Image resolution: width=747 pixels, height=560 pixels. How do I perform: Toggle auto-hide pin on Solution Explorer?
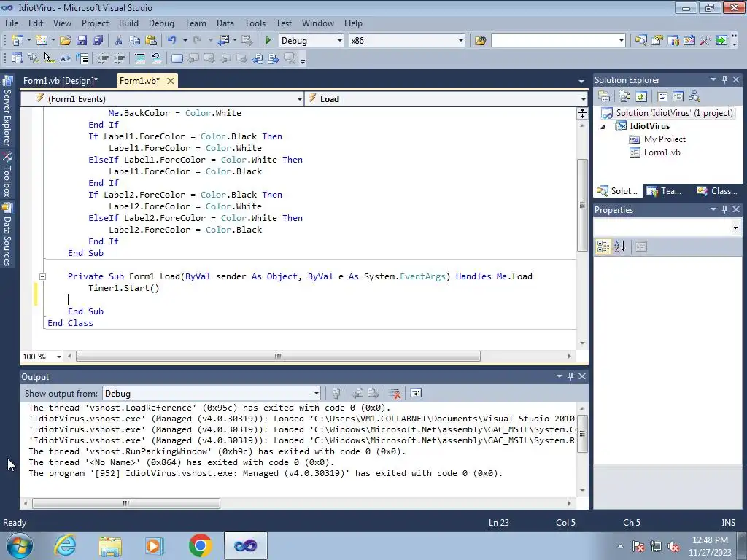coord(724,79)
